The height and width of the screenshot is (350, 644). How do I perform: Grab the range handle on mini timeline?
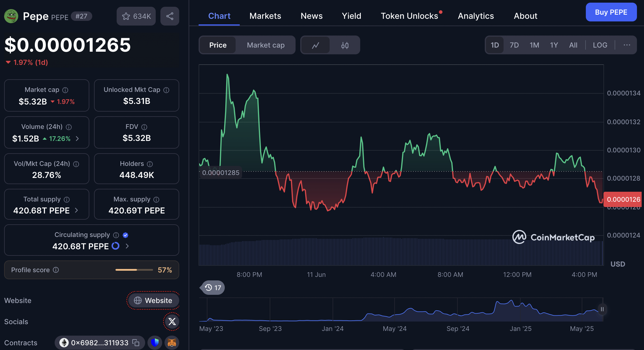pyautogui.click(x=602, y=309)
